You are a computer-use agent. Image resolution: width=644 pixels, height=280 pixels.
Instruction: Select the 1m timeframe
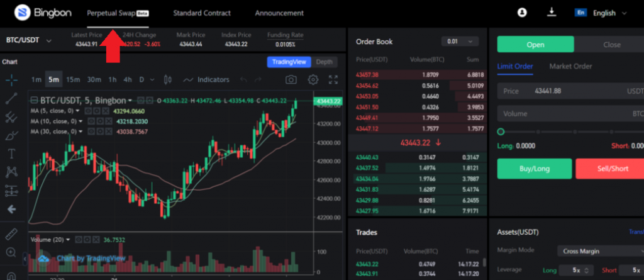pos(36,79)
